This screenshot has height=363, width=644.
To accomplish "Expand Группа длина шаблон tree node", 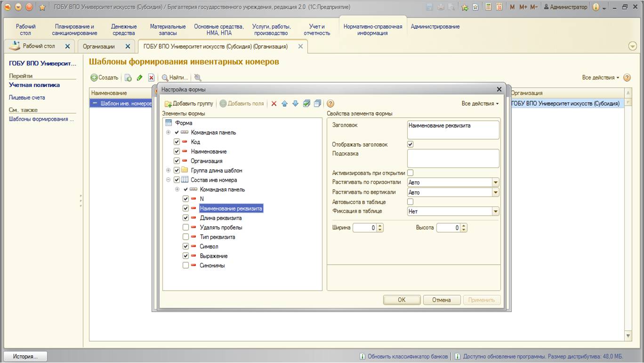I will 169,170.
